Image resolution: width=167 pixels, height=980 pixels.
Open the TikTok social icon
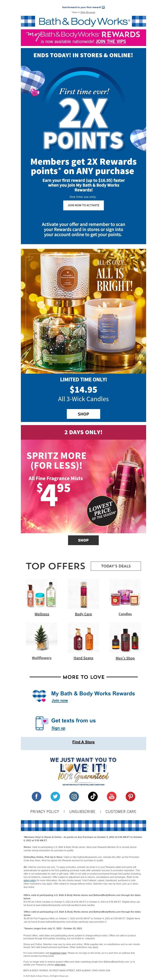[93, 796]
